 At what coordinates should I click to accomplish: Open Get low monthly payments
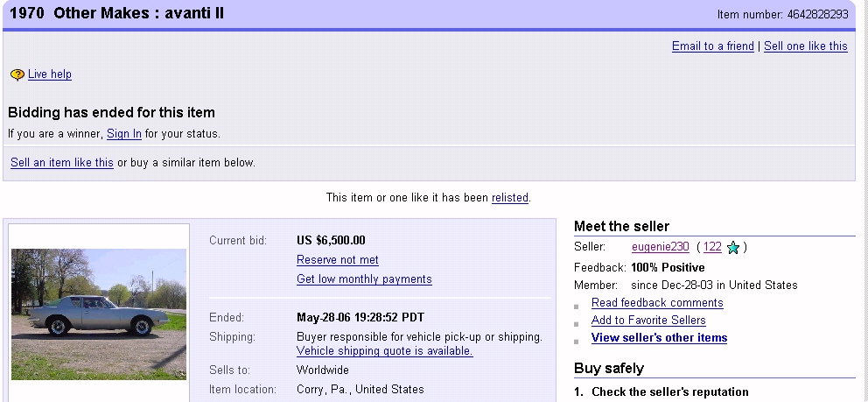coord(364,279)
